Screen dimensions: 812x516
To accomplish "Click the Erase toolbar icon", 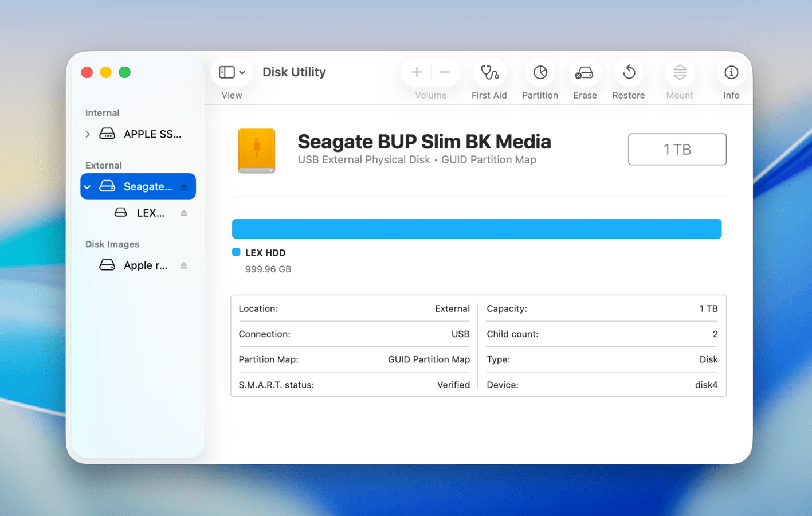I will point(585,73).
